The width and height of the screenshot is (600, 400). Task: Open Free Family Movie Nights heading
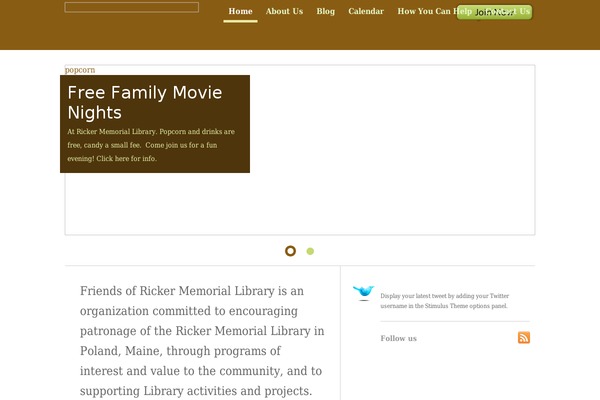coord(145,102)
